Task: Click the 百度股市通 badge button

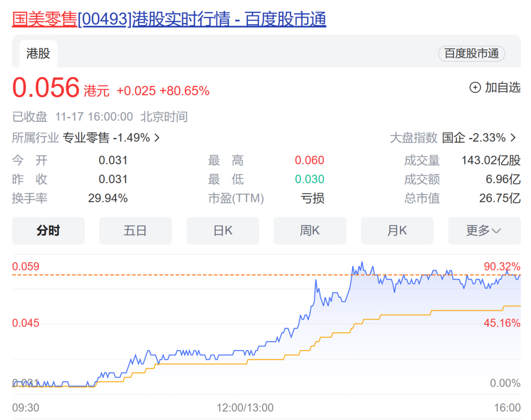Action: point(472,54)
